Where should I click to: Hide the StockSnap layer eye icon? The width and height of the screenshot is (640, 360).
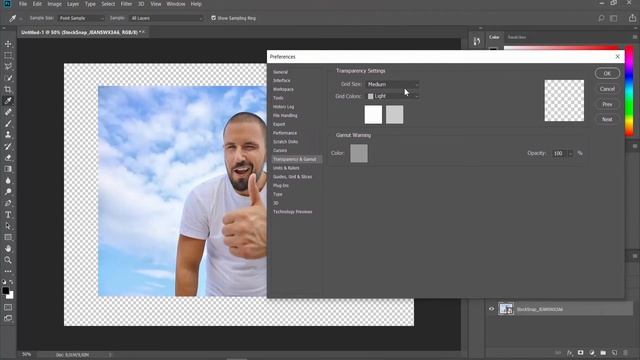point(491,309)
